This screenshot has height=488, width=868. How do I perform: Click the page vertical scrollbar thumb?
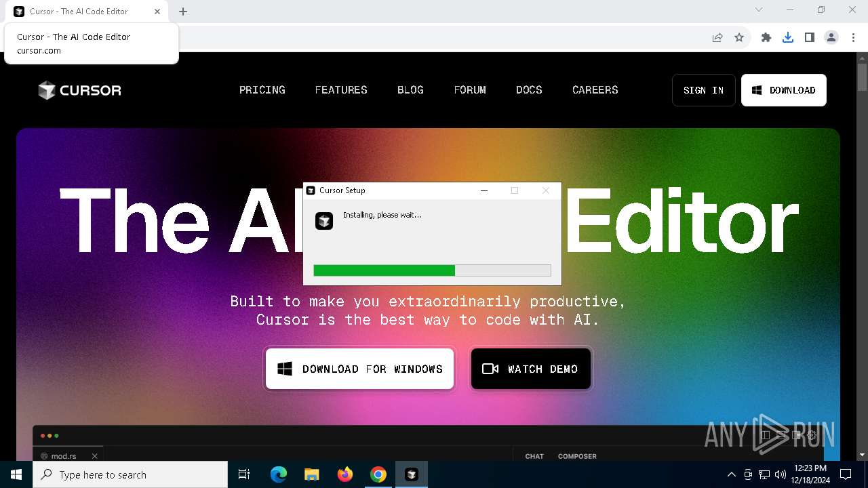(862, 77)
